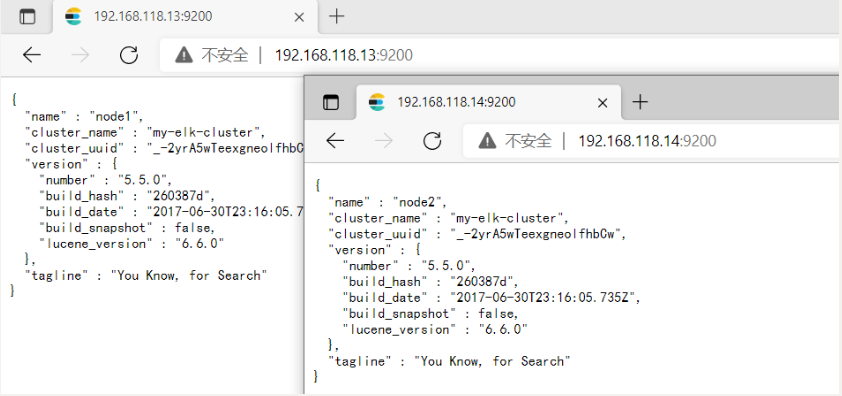The height and width of the screenshot is (396, 842).
Task: Refresh the 192.168.118.14:9200 page
Action: point(432,141)
